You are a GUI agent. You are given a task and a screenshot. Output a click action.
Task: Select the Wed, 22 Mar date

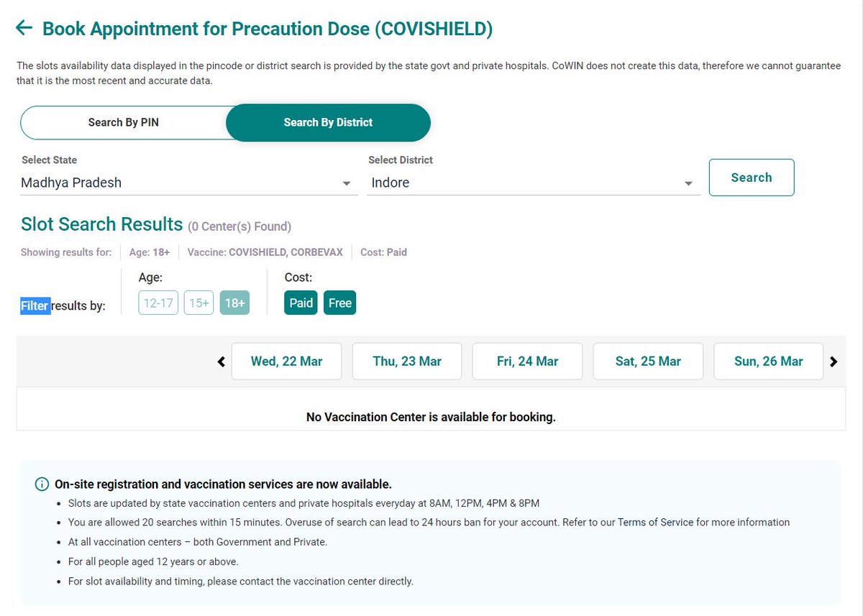tap(286, 362)
